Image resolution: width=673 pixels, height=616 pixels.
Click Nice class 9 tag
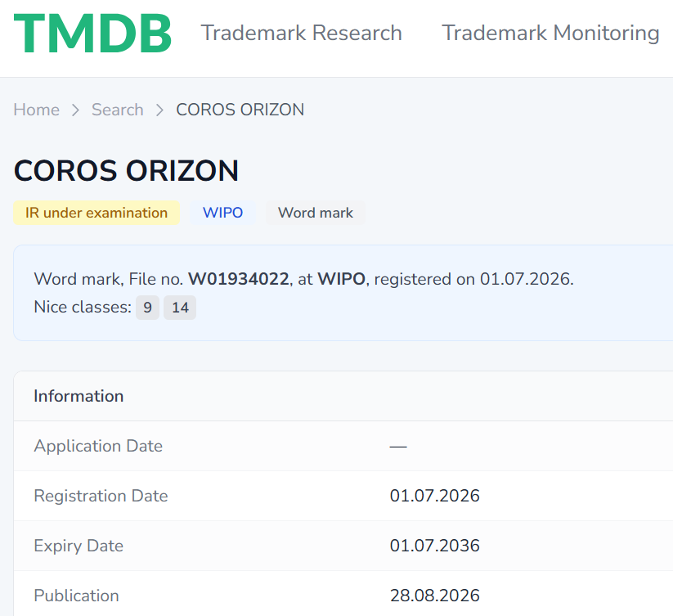[x=148, y=308]
